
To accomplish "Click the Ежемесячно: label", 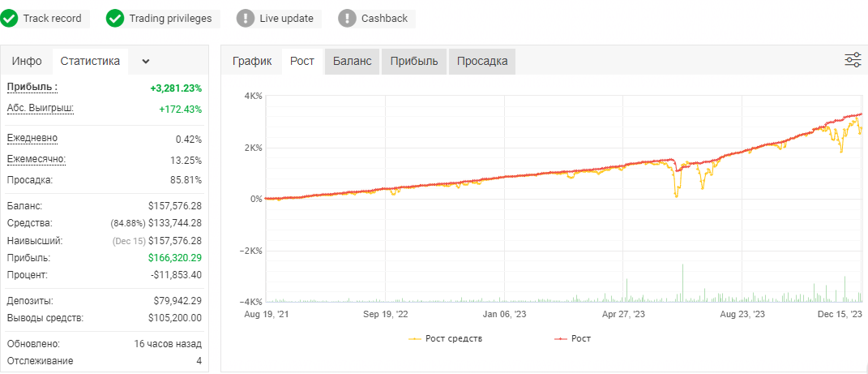I will tap(36, 159).
